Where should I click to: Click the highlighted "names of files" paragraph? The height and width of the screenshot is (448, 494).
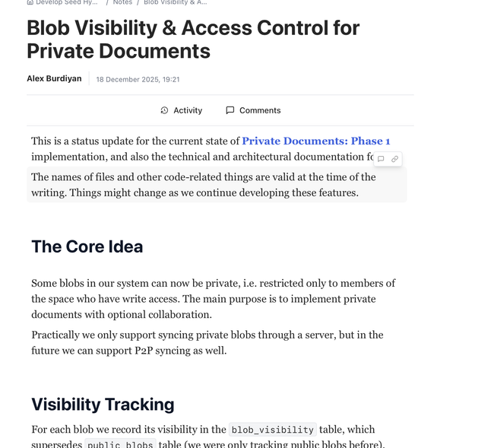pos(204,185)
